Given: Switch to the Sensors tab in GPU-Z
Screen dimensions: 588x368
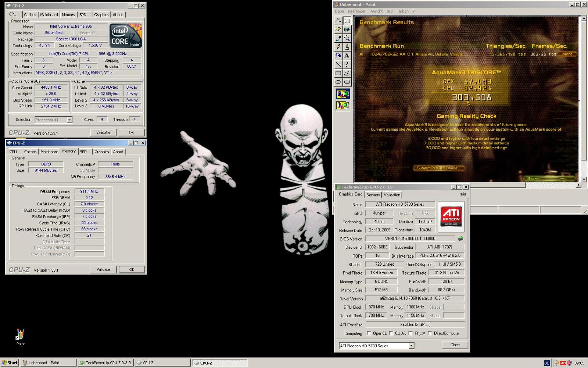Looking at the screenshot, I should pos(373,195).
